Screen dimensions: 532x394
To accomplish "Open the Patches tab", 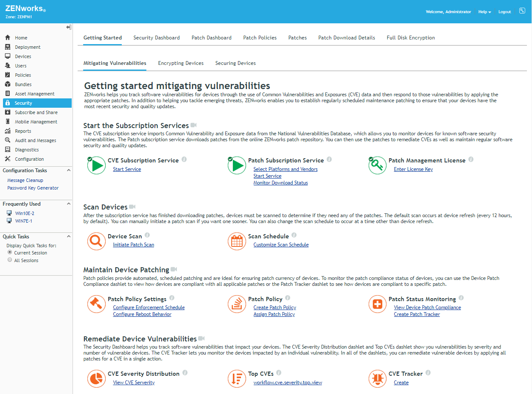I will pyautogui.click(x=297, y=38).
